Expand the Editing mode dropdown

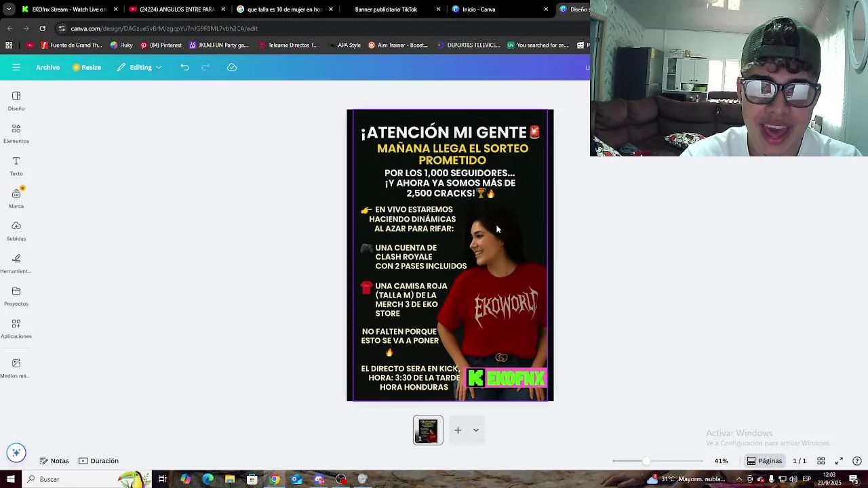[x=139, y=67]
